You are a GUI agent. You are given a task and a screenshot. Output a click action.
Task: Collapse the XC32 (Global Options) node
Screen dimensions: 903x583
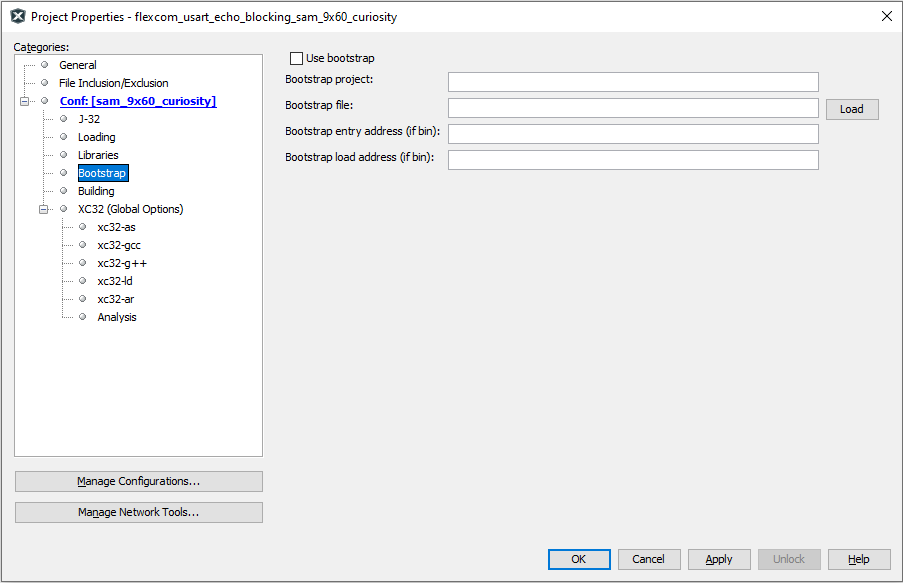pyautogui.click(x=43, y=209)
